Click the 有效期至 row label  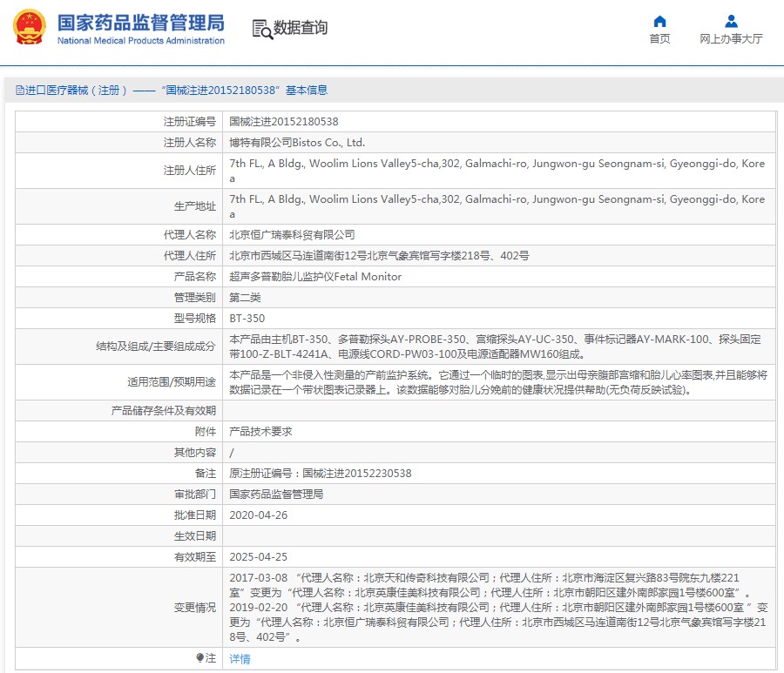(x=195, y=556)
